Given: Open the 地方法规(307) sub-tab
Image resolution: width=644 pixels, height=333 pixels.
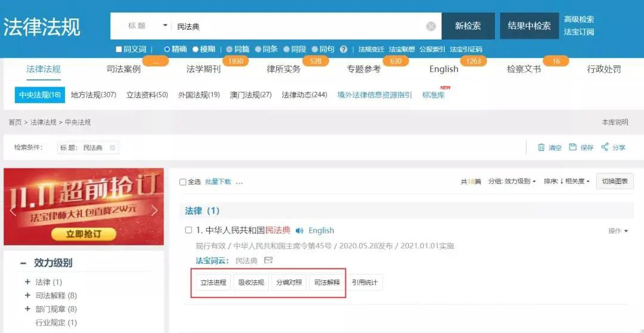Looking at the screenshot, I should (x=93, y=95).
